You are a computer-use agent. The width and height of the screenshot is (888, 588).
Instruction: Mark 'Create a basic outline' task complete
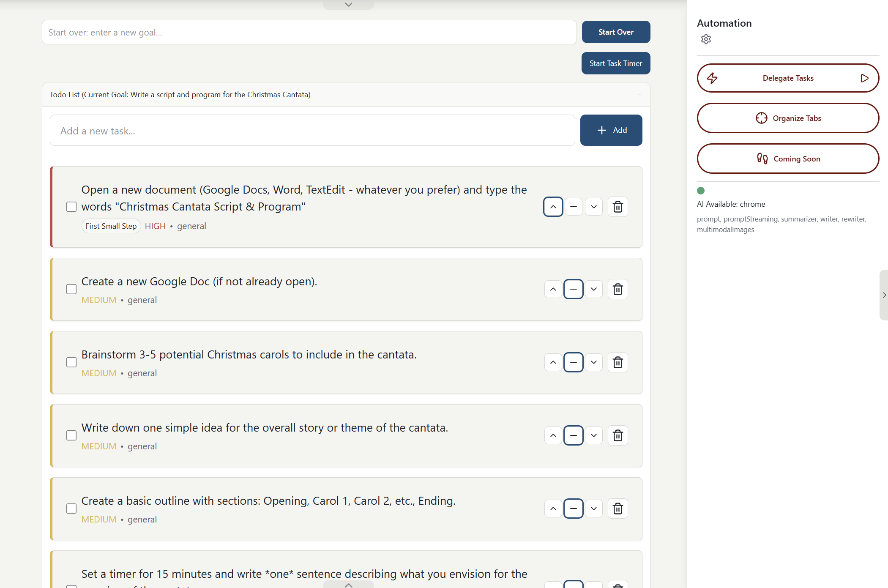pos(71,509)
